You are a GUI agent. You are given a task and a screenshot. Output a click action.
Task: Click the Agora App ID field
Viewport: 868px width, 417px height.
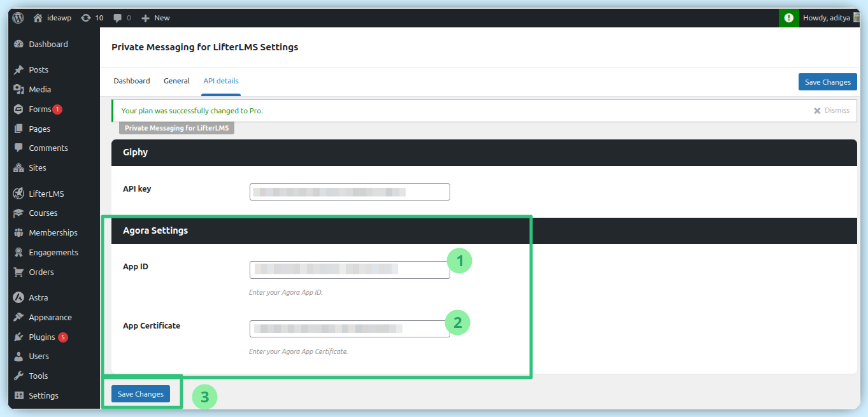pos(350,270)
